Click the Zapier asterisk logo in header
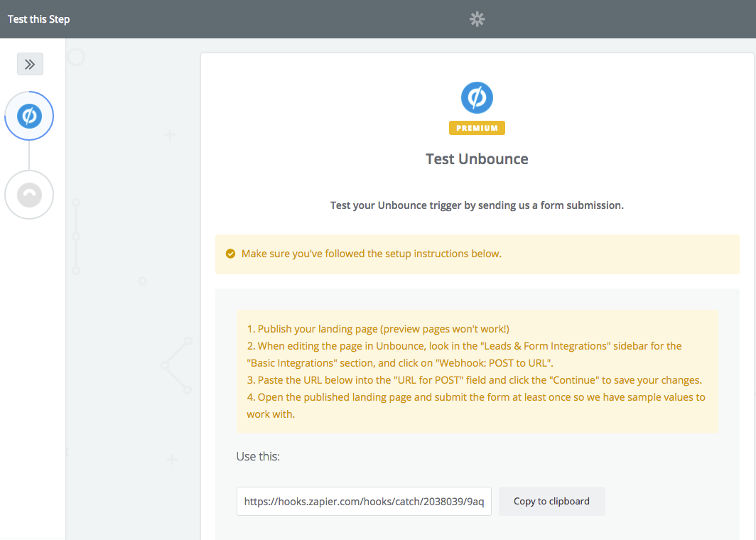The height and width of the screenshot is (540, 756). 477,19
